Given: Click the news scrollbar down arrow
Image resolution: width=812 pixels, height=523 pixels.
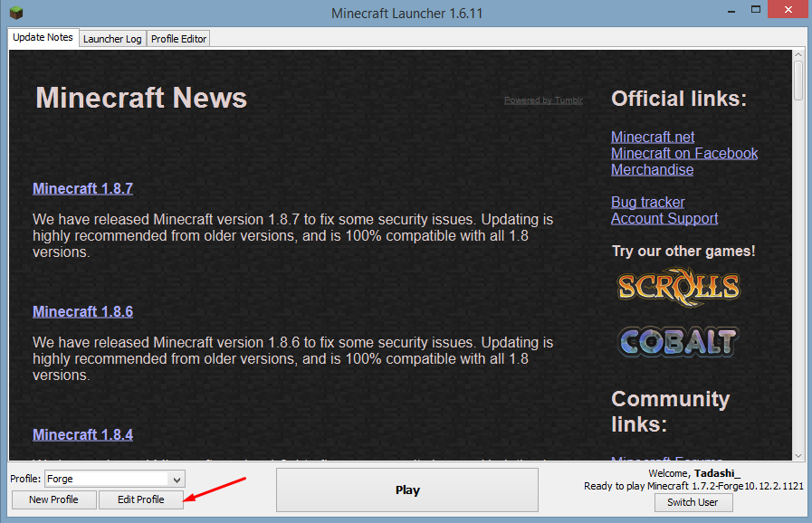Looking at the screenshot, I should pos(798,456).
